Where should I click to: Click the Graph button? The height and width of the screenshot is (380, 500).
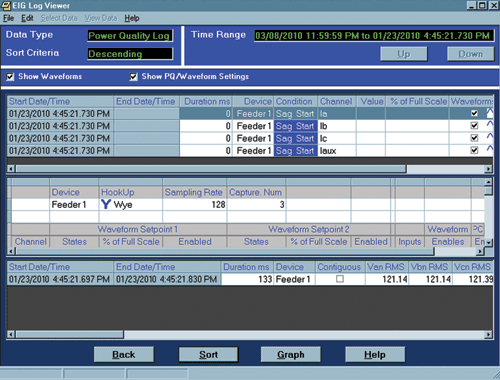click(x=291, y=354)
